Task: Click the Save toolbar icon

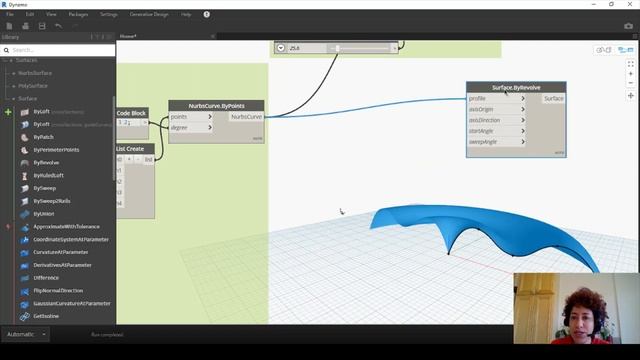Action: pyautogui.click(x=42, y=26)
